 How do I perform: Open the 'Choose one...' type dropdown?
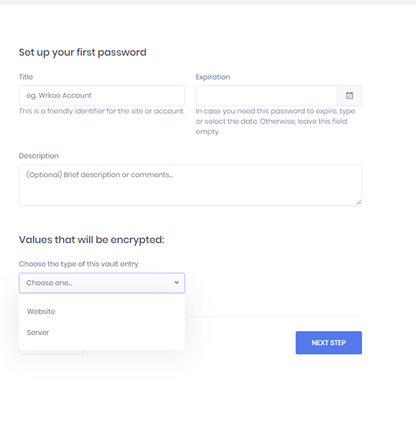[102, 283]
